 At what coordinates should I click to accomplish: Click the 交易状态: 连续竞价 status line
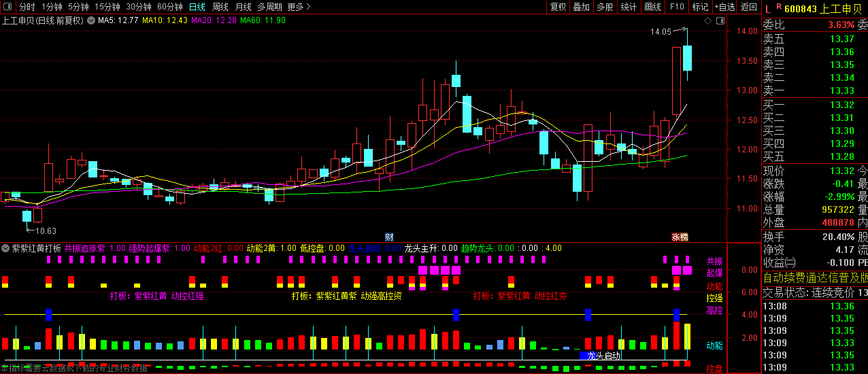point(815,292)
